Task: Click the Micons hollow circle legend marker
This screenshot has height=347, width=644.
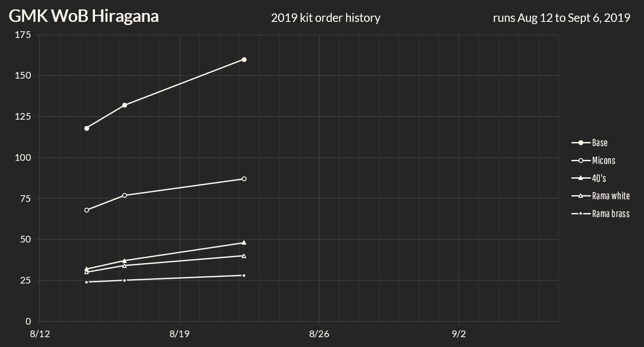Action: click(581, 161)
